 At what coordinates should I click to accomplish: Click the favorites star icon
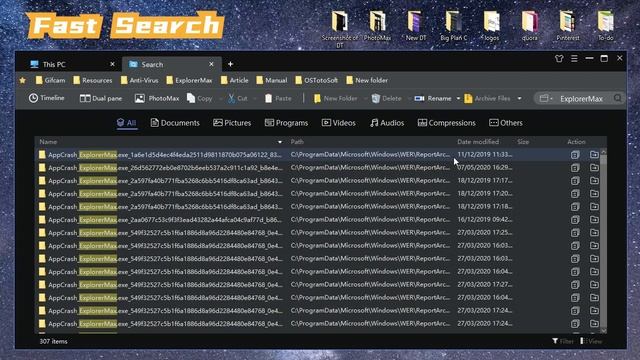click(x=22, y=80)
